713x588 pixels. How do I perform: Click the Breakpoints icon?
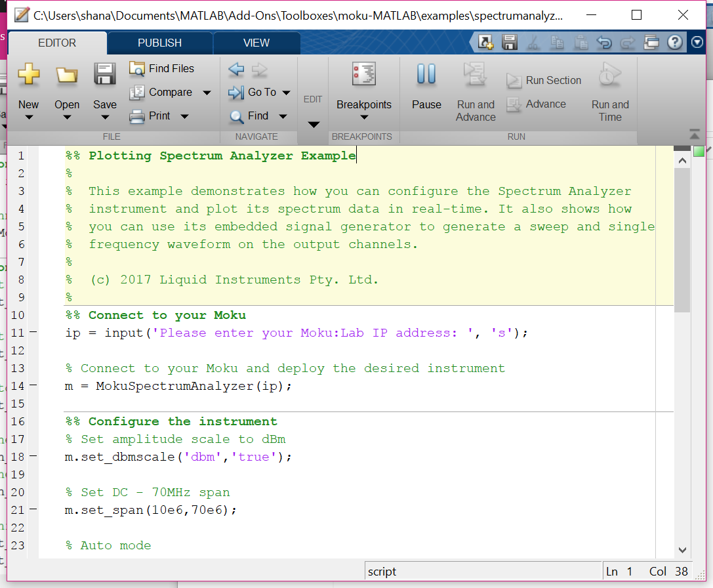[x=364, y=74]
